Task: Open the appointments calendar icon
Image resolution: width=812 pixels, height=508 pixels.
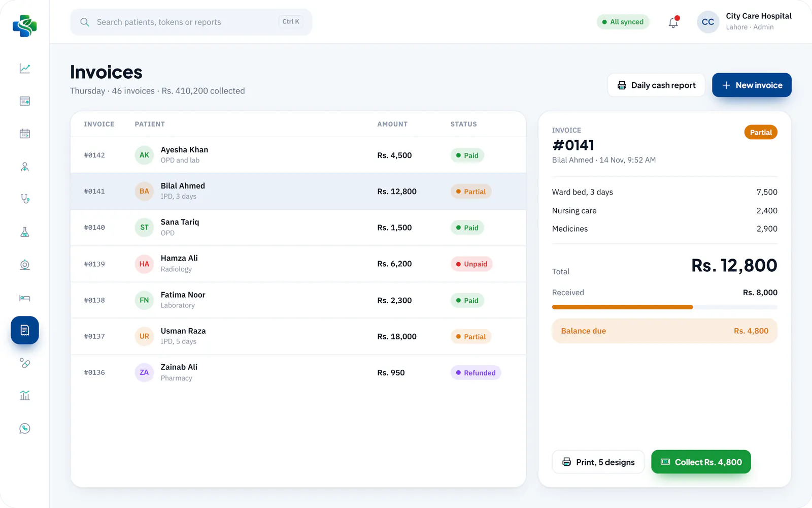Action: click(x=25, y=134)
